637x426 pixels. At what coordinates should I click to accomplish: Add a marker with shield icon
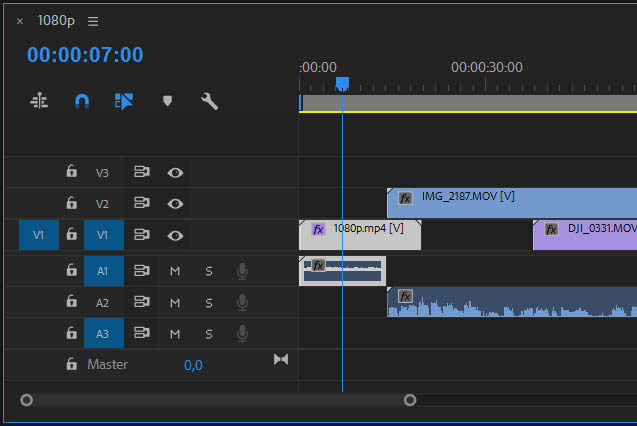click(167, 101)
